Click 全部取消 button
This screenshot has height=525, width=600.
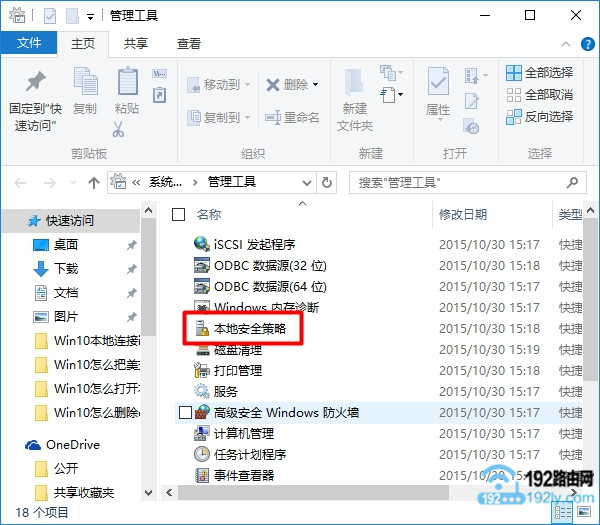(x=540, y=95)
